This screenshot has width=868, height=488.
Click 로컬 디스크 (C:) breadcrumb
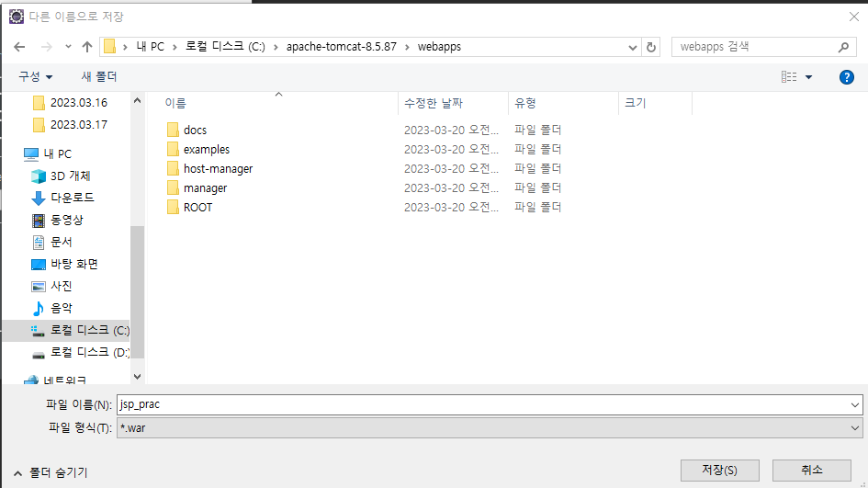pyautogui.click(x=225, y=47)
